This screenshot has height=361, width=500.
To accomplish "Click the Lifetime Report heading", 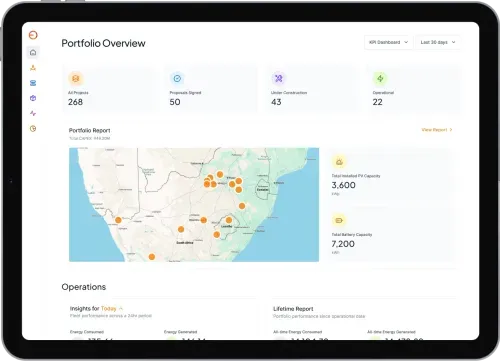I will (x=293, y=309).
